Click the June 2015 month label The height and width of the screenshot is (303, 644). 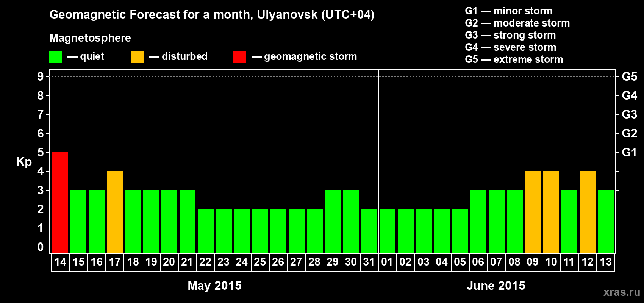(496, 286)
